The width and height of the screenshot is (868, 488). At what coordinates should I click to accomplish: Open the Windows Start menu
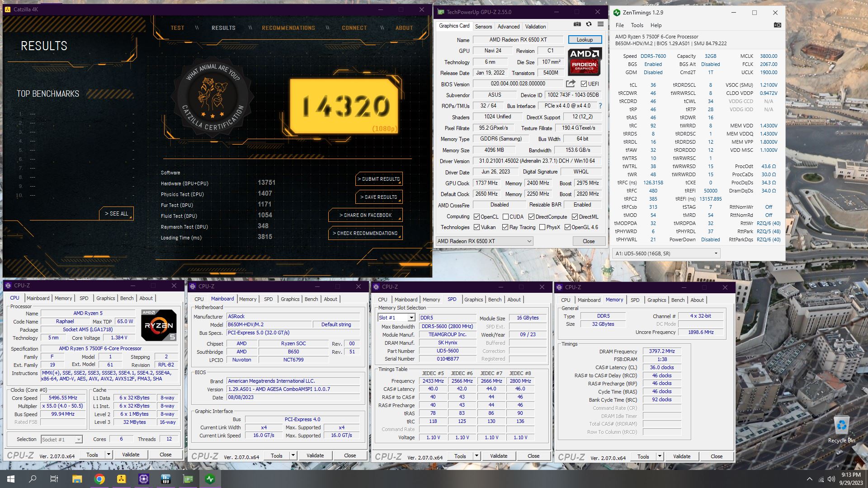click(x=10, y=479)
